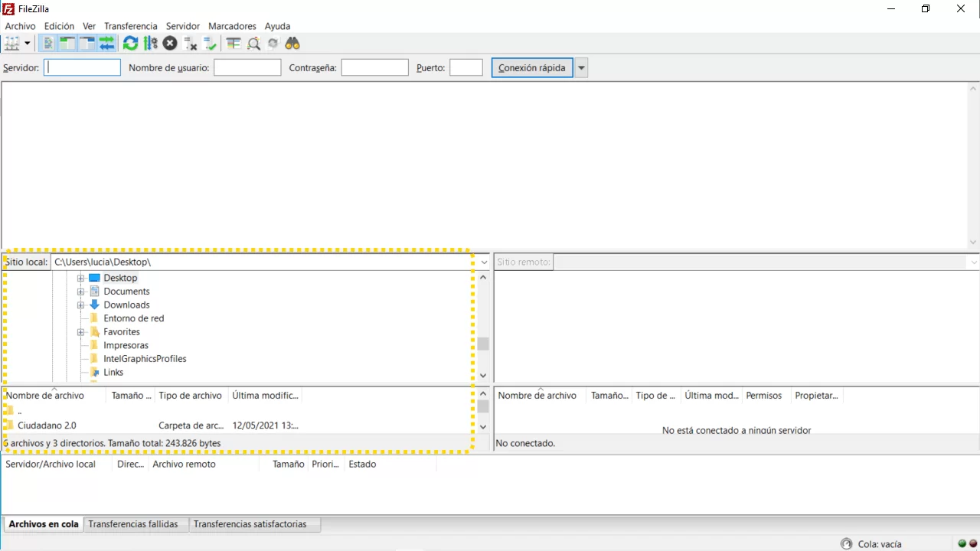Open the Site Manager icon
The width and height of the screenshot is (980, 551).
(x=12, y=44)
